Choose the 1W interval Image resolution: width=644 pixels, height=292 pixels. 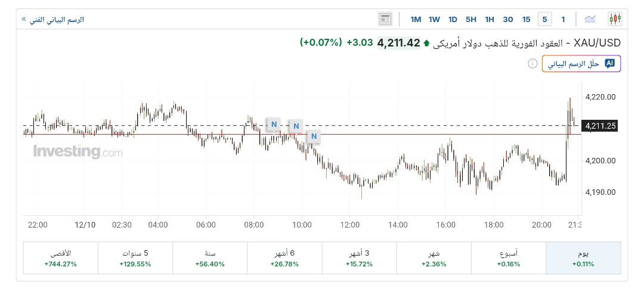(434, 19)
